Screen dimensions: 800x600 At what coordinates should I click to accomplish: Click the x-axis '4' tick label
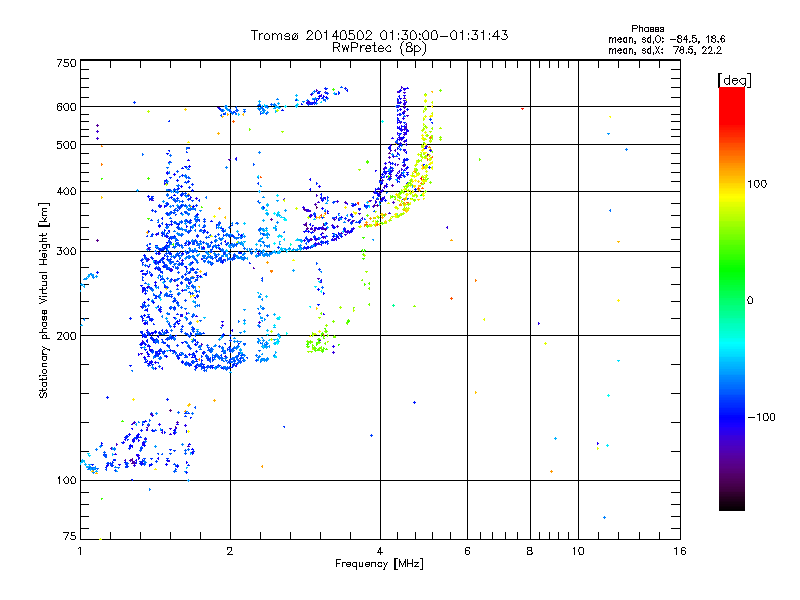(x=380, y=551)
